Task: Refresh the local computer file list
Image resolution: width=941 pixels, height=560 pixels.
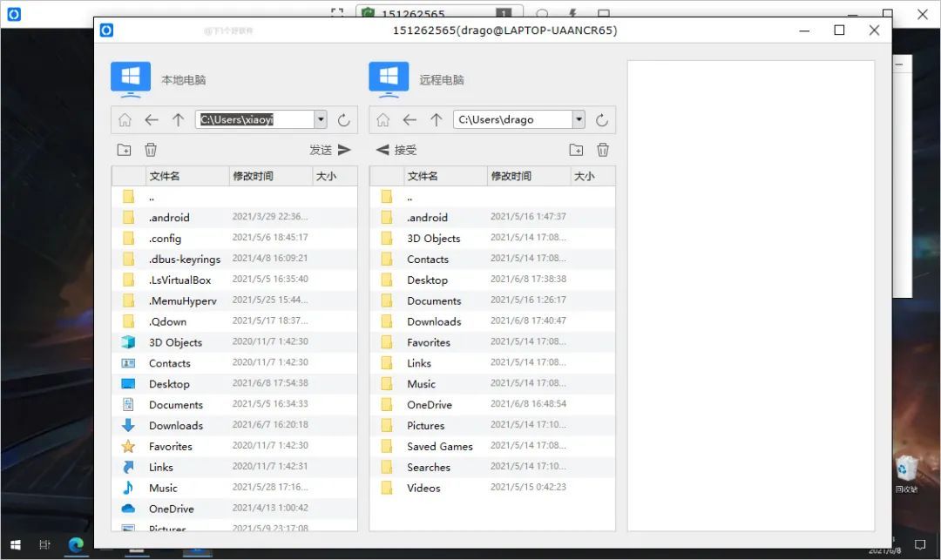Action: [343, 120]
